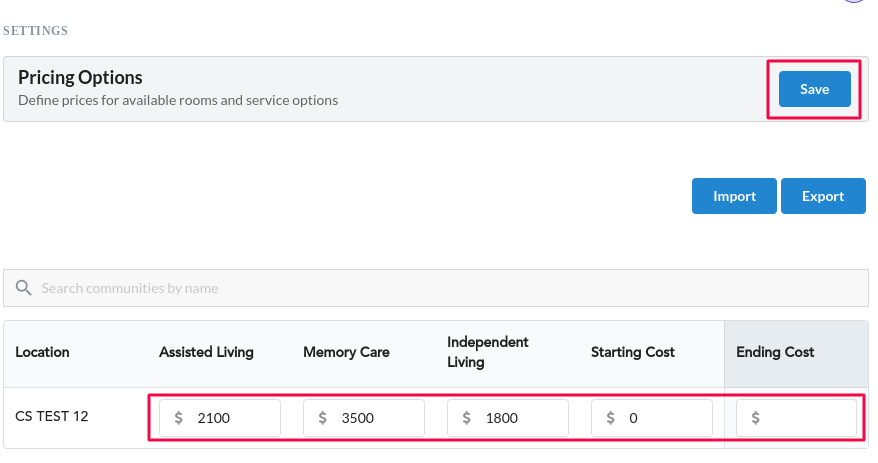Viewport: 878px width, 463px height.
Task: Click the Assisted Living column header
Action: [206, 352]
